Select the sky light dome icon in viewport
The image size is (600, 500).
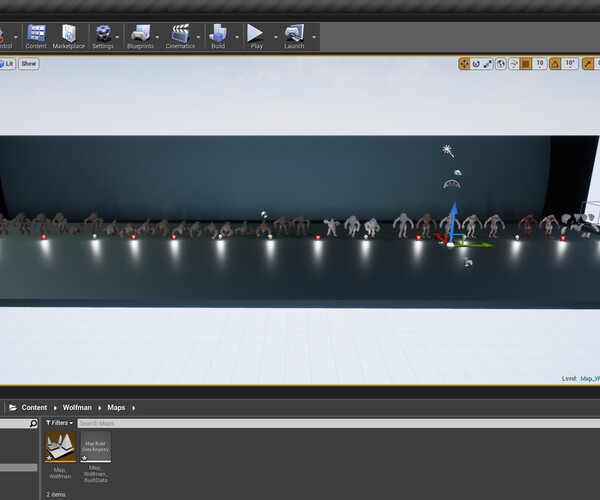(x=452, y=184)
